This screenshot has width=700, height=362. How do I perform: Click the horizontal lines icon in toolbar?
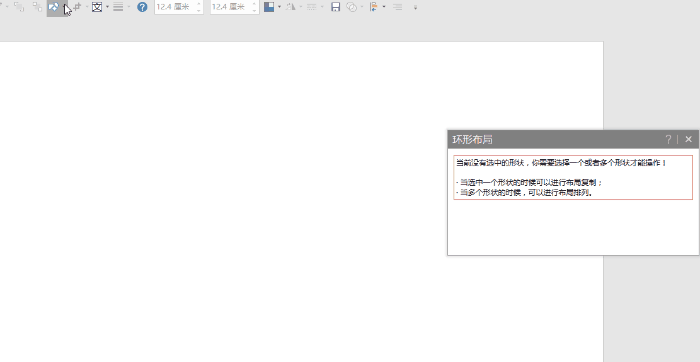(118, 7)
